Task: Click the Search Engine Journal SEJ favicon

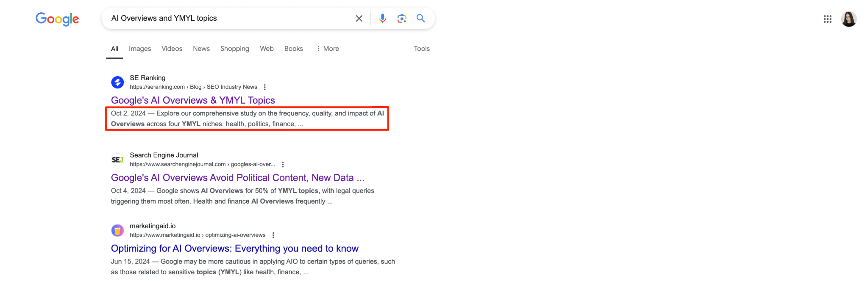Action: [117, 160]
